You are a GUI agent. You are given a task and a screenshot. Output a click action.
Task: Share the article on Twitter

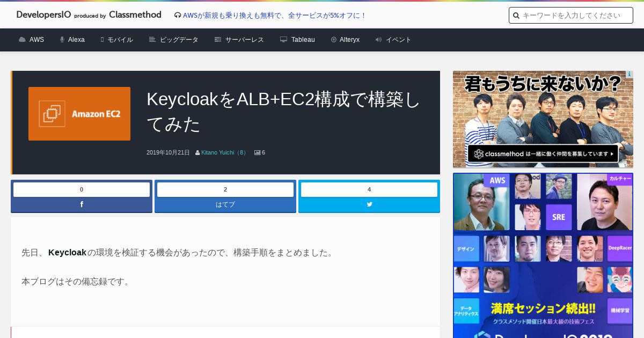coord(369,204)
